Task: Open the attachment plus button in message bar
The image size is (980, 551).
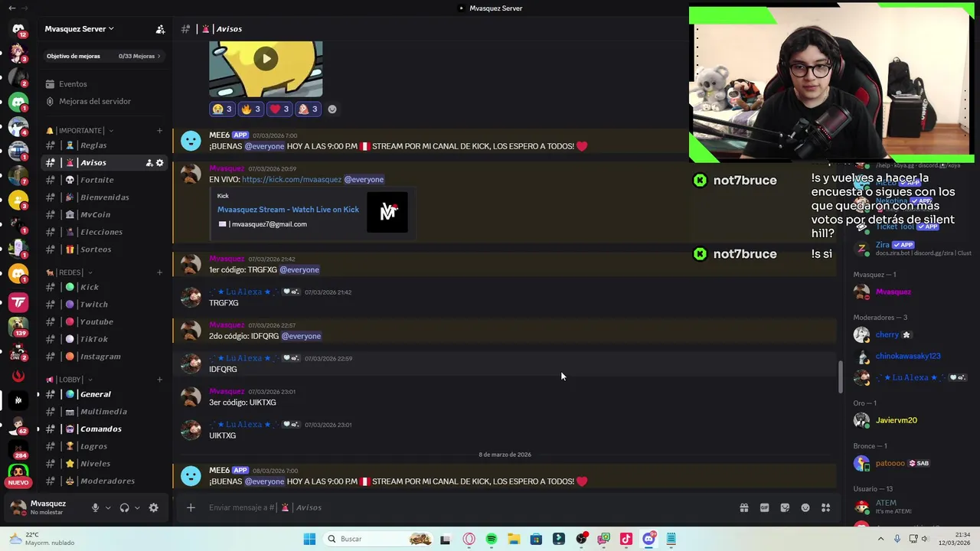Action: point(191,507)
